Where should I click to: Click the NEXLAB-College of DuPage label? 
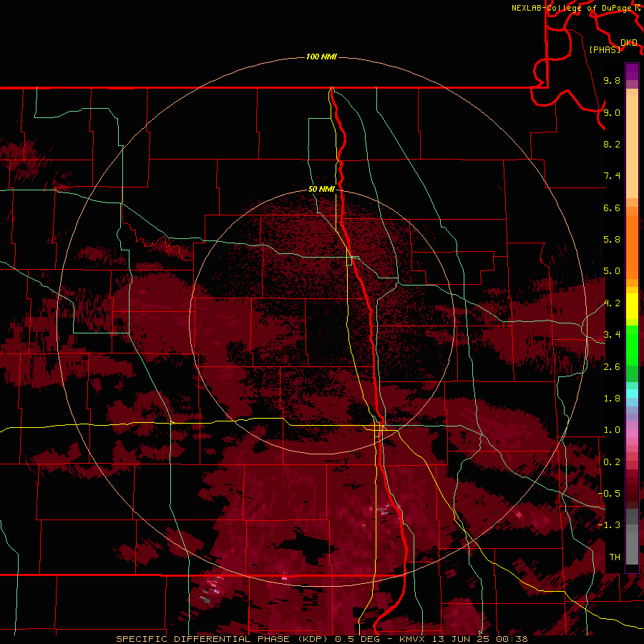pyautogui.click(x=572, y=8)
